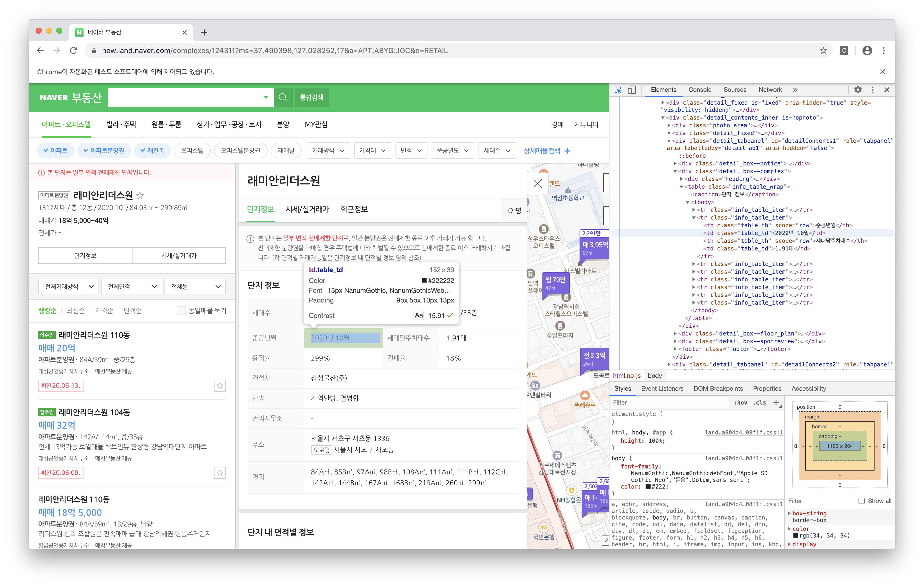This screenshot has height=587, width=924.
Task: Click the star on the 104동 매매 32억 listing
Action: point(220,473)
